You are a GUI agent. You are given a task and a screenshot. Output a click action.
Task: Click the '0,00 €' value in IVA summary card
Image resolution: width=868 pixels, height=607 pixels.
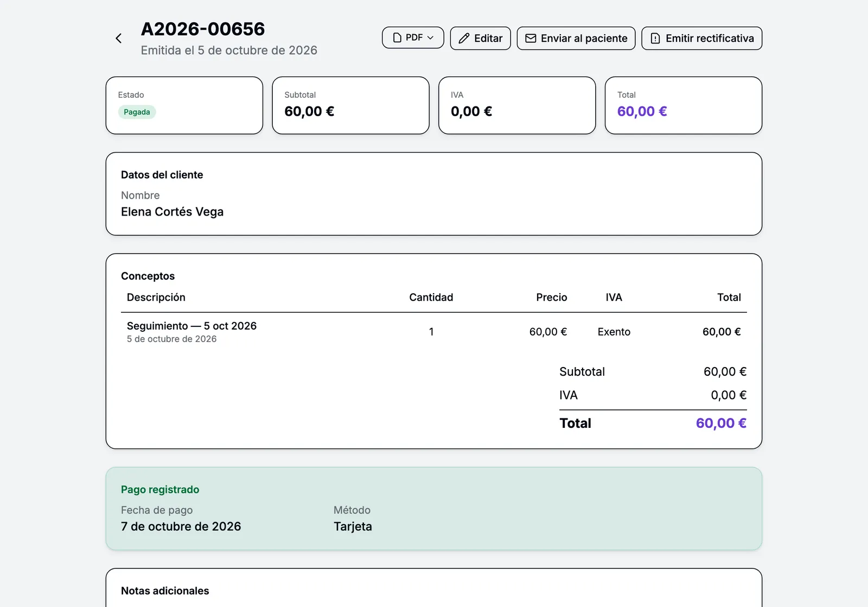coord(471,111)
